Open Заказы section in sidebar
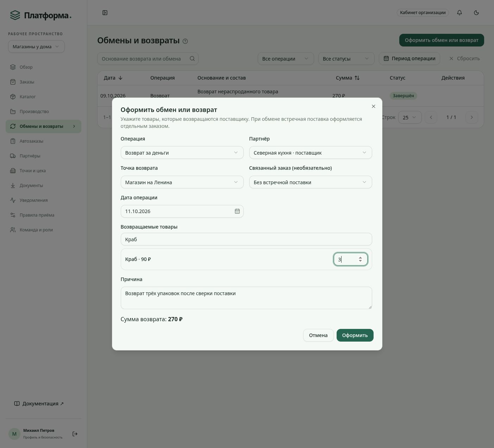Viewport: 494px width, 448px height. coord(43,82)
